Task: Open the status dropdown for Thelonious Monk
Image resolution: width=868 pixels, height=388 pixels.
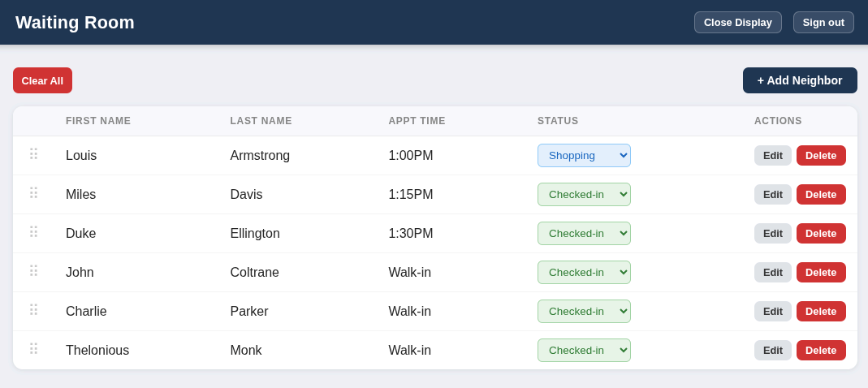Action: (x=584, y=351)
